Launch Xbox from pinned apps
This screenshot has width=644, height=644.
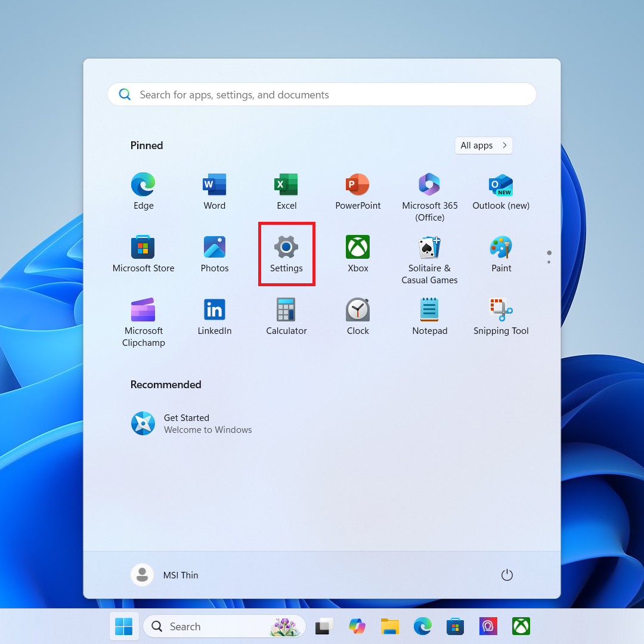[358, 254]
